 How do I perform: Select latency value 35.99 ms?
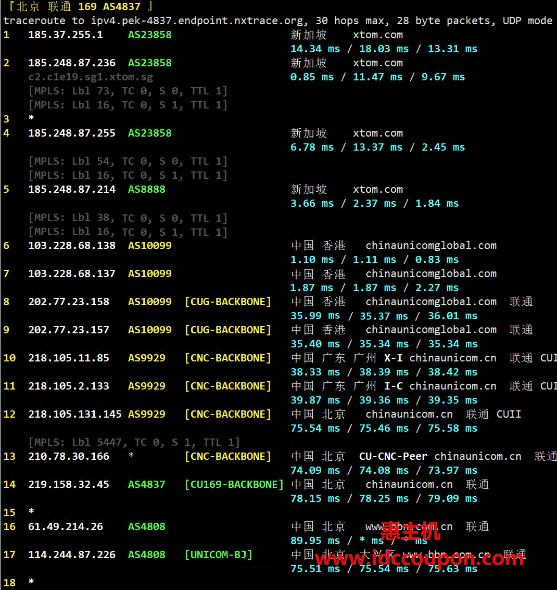(315, 316)
